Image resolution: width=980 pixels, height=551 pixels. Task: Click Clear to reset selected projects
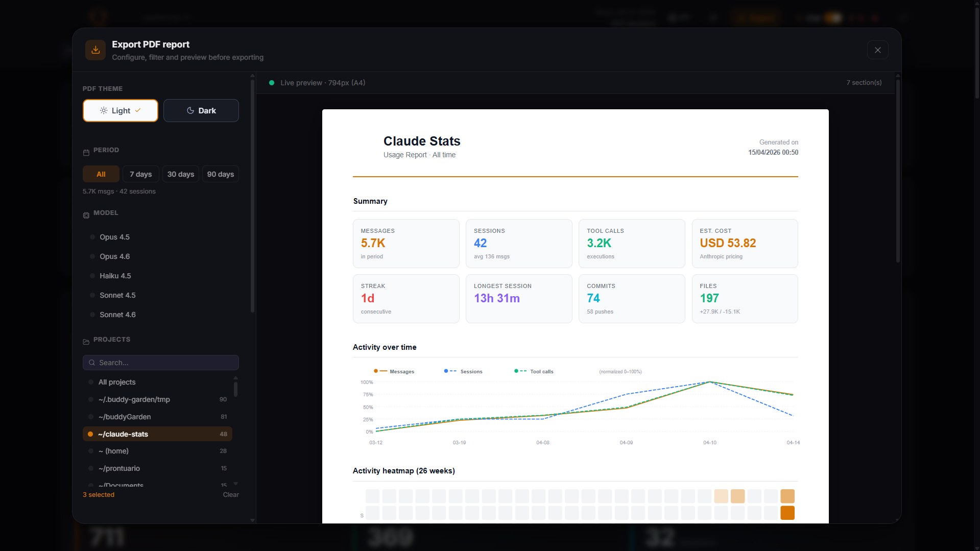pos(230,494)
